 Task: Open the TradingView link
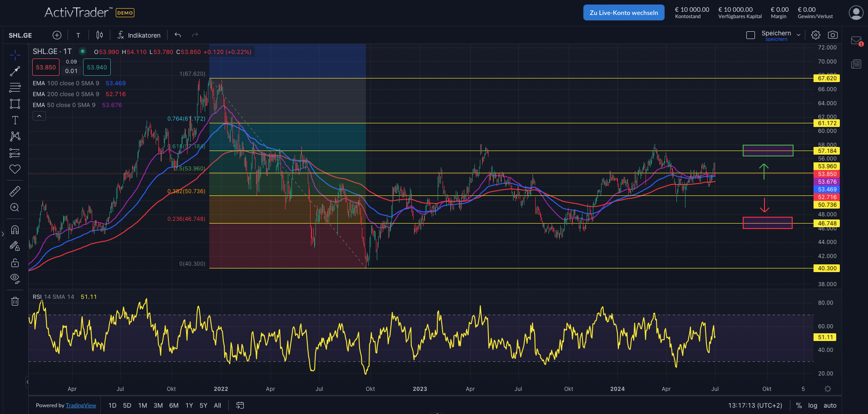pyautogui.click(x=81, y=405)
